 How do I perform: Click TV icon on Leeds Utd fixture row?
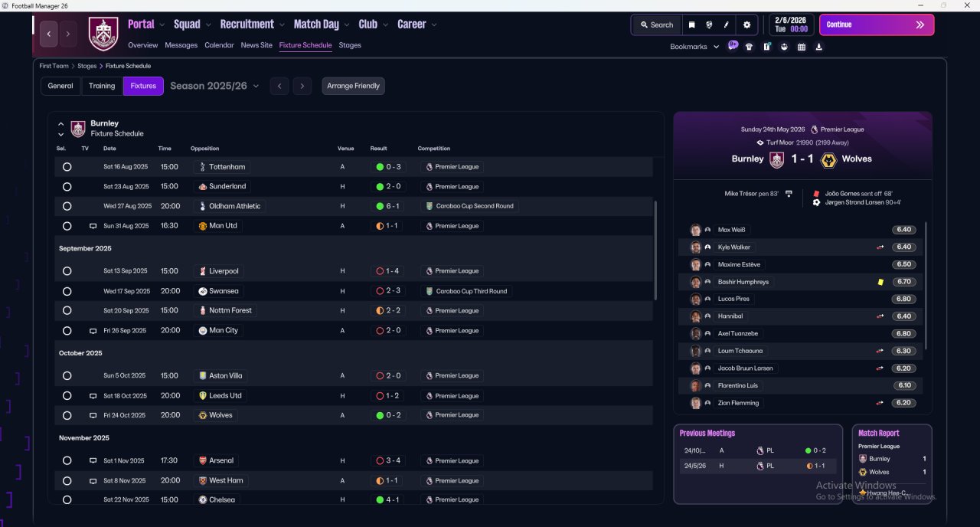point(93,396)
